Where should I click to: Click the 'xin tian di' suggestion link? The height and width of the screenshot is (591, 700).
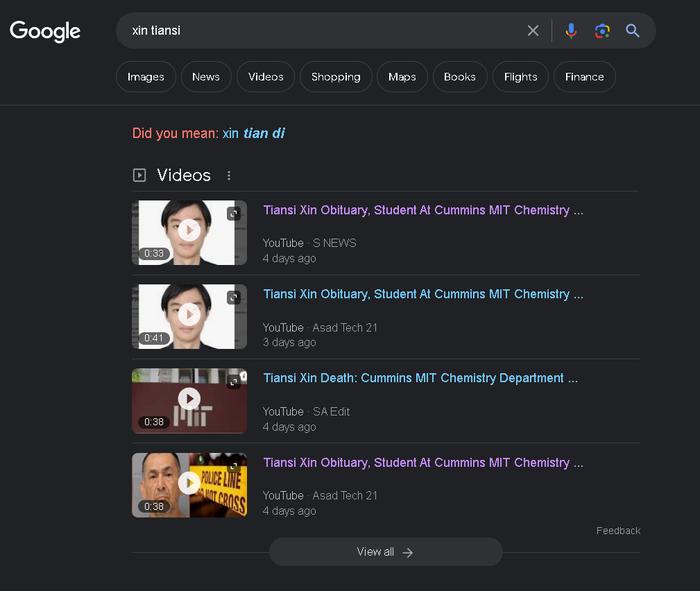click(254, 133)
